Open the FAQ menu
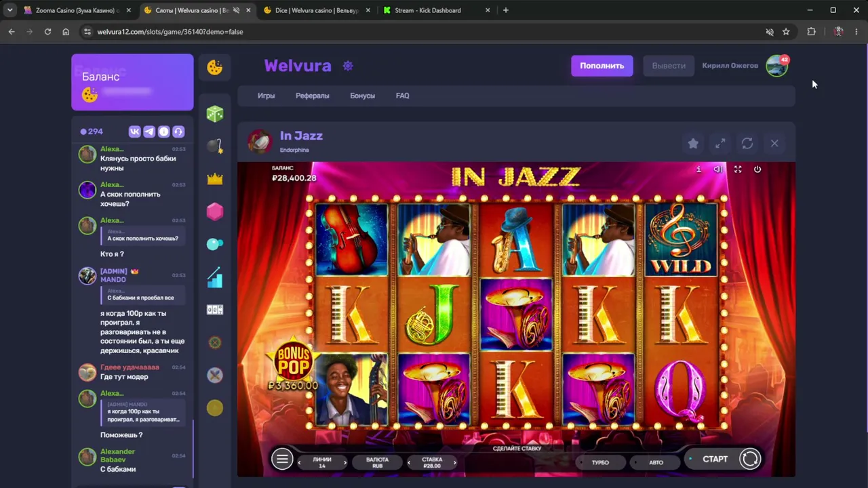 pyautogui.click(x=402, y=96)
